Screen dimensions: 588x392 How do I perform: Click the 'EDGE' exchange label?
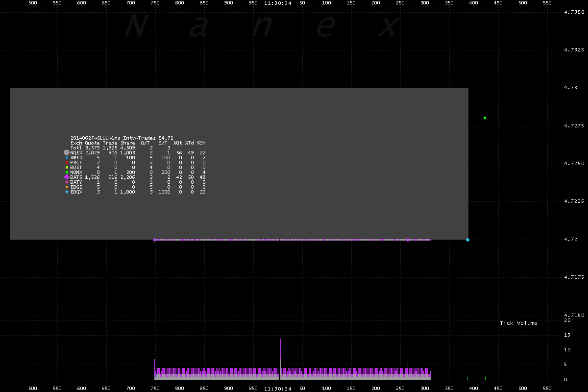click(x=76, y=187)
